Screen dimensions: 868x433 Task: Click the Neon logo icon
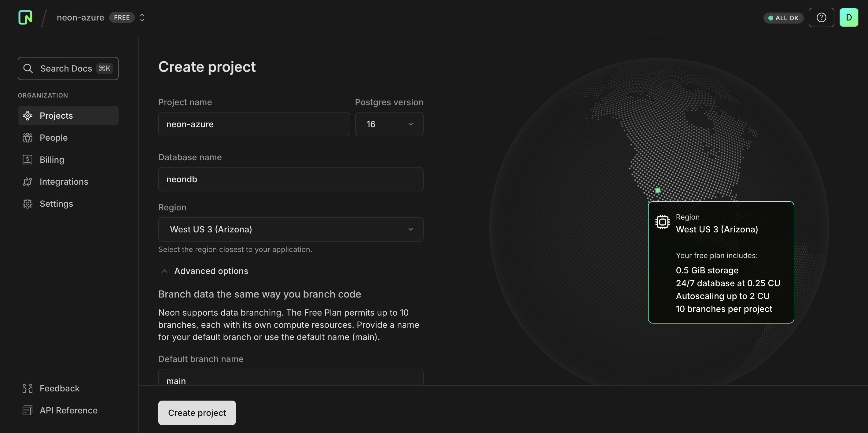[25, 17]
